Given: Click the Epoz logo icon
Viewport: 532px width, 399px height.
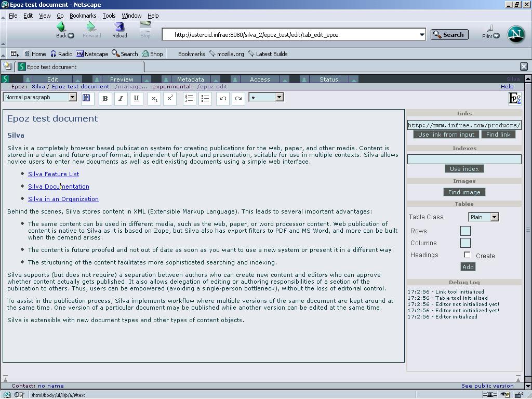Looking at the screenshot, I should 514,98.
